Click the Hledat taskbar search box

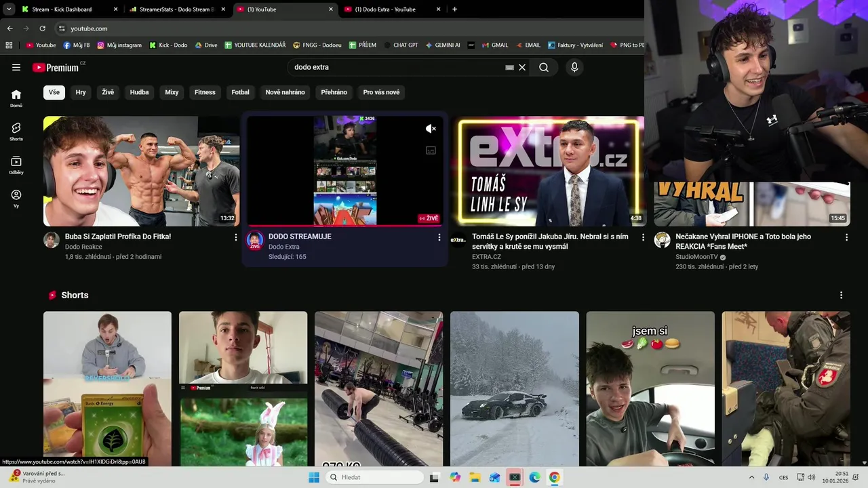(x=374, y=477)
